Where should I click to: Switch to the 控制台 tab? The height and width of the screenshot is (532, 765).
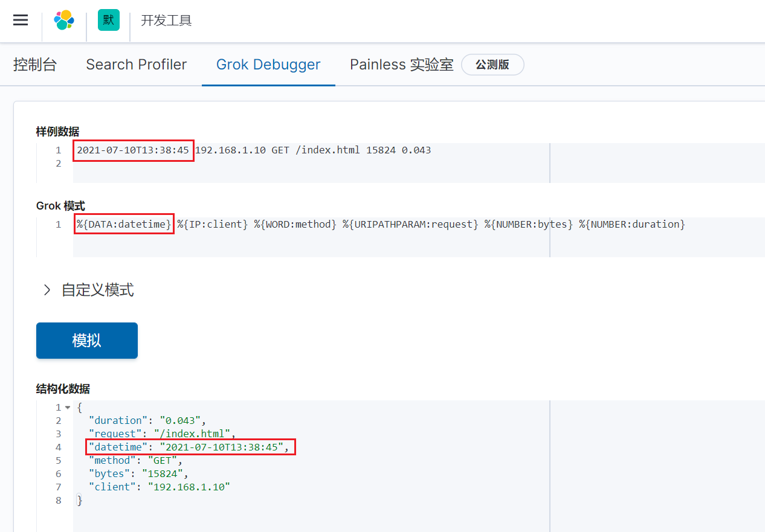(x=35, y=65)
